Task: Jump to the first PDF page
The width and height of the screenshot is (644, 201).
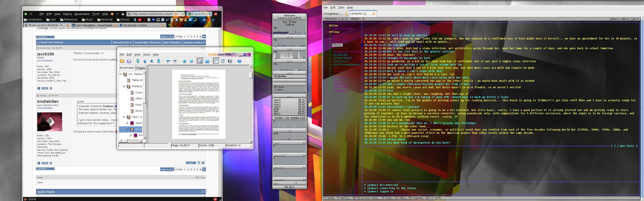Action: pos(138,61)
